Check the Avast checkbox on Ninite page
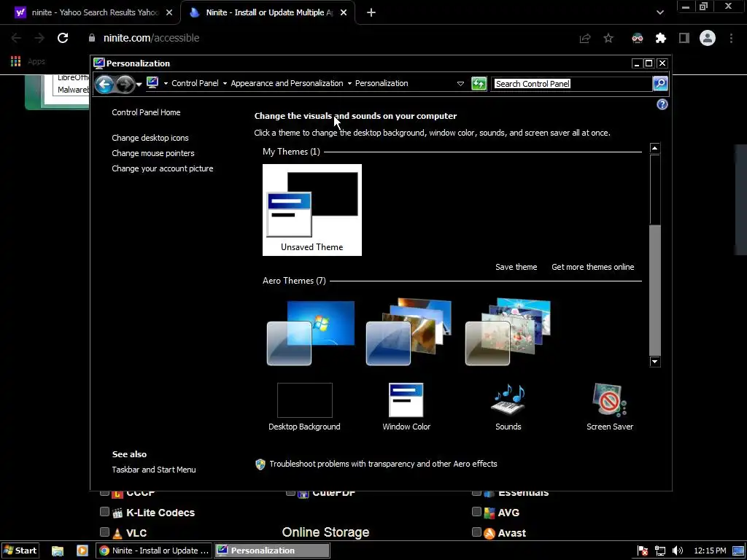 [476, 532]
